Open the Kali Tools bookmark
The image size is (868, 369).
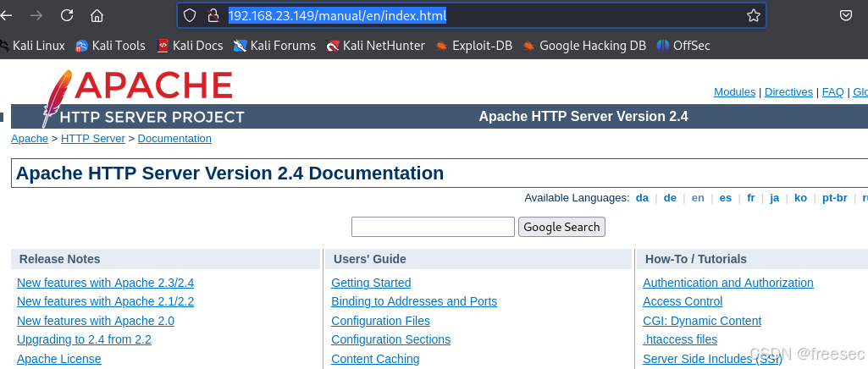point(110,46)
